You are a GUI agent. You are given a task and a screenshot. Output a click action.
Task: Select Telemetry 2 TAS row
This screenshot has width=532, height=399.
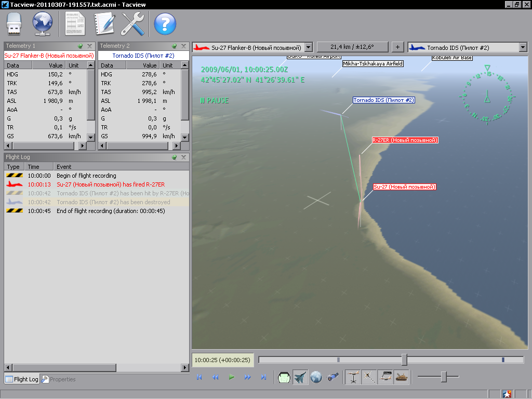click(139, 92)
